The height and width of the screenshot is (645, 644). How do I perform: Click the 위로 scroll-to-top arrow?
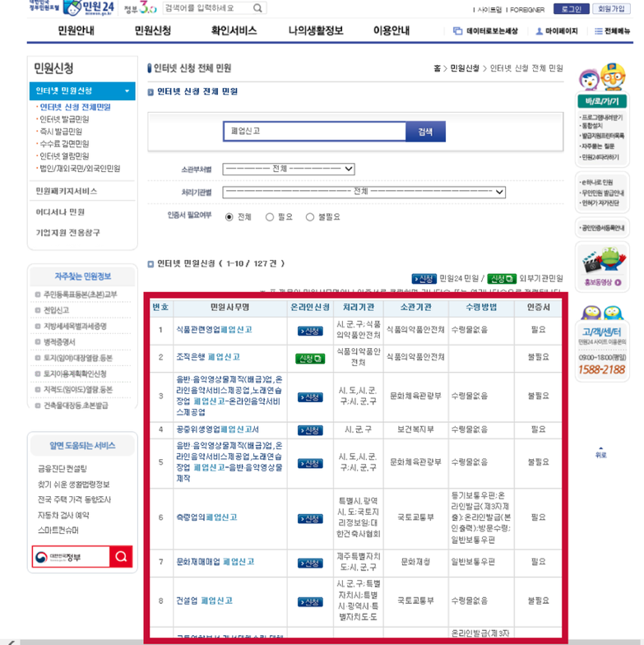(x=601, y=452)
